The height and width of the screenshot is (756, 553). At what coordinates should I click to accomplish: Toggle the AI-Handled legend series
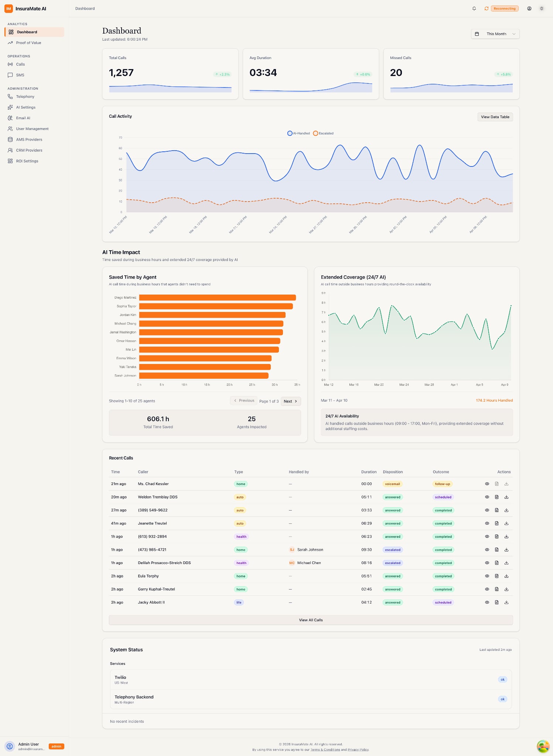(299, 133)
